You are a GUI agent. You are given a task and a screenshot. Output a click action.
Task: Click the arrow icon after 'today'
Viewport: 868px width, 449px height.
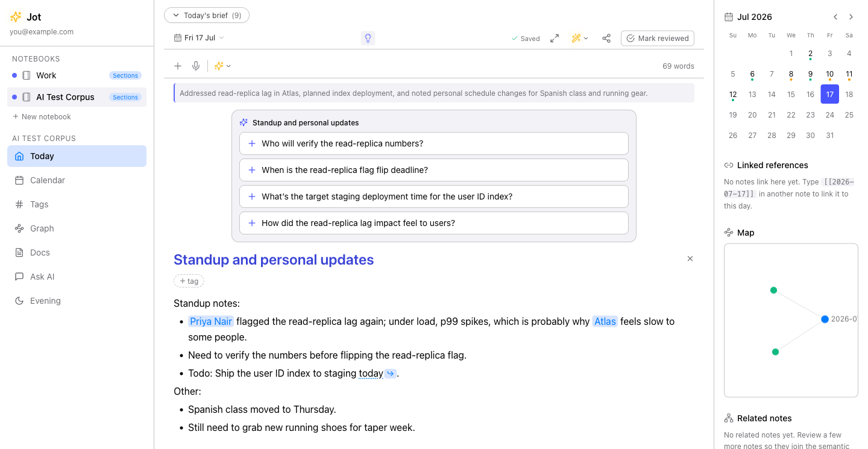[391, 374]
